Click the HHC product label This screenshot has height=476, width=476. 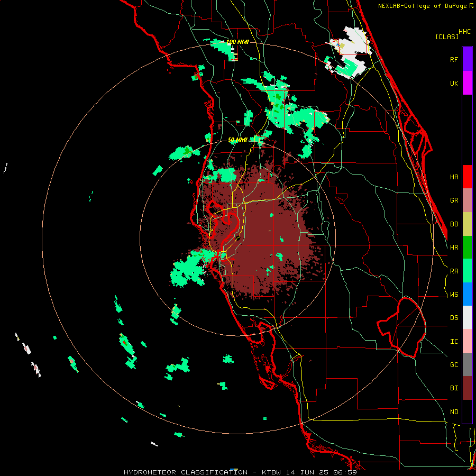pos(465,32)
